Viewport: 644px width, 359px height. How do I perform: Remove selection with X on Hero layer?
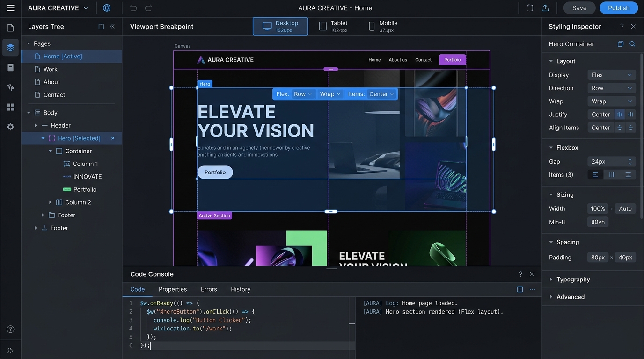113,138
